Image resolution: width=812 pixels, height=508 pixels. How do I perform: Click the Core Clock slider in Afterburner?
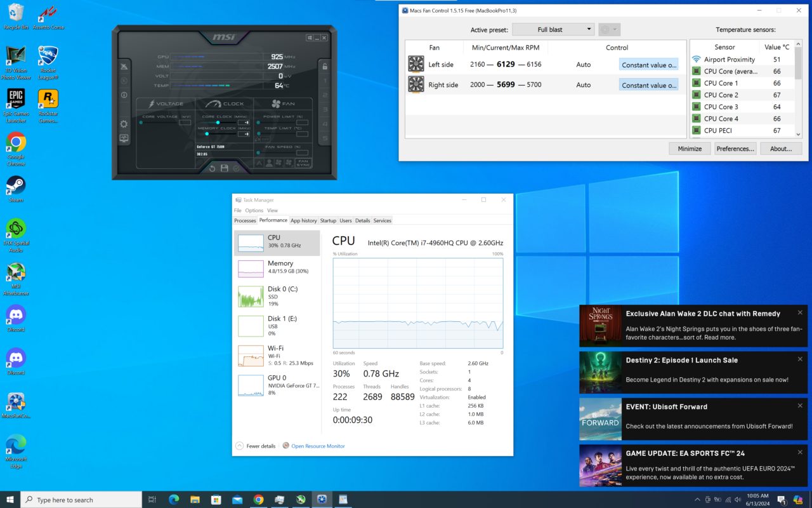click(x=218, y=122)
